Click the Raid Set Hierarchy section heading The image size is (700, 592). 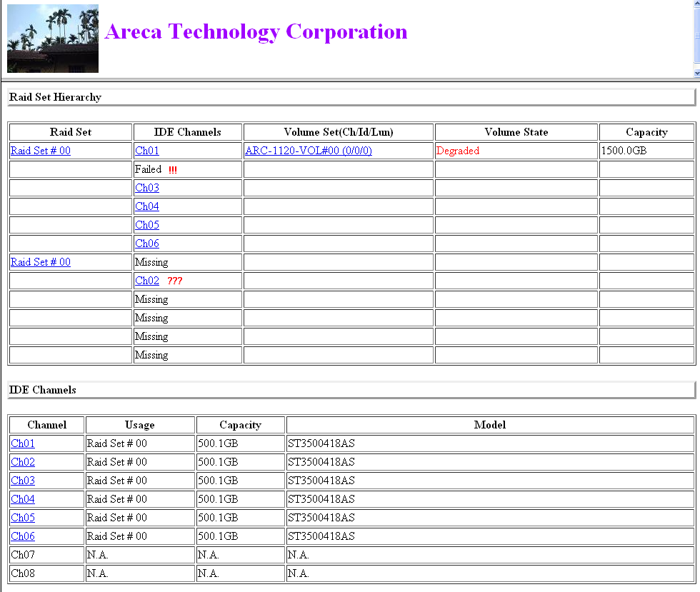pos(56,97)
